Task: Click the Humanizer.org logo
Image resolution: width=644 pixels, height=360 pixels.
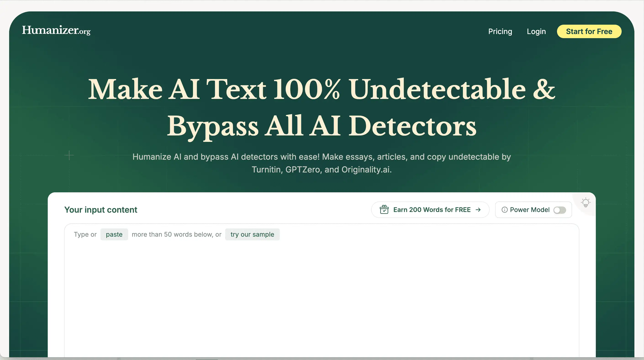Action: point(56,31)
